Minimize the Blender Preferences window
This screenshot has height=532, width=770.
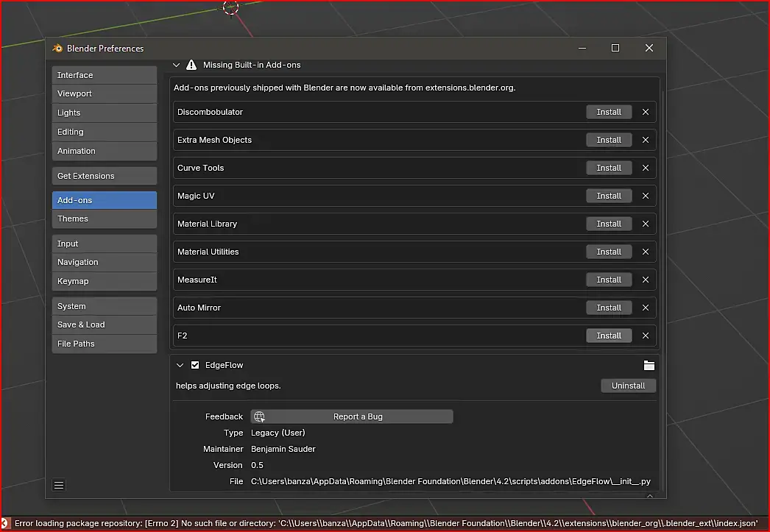point(582,48)
